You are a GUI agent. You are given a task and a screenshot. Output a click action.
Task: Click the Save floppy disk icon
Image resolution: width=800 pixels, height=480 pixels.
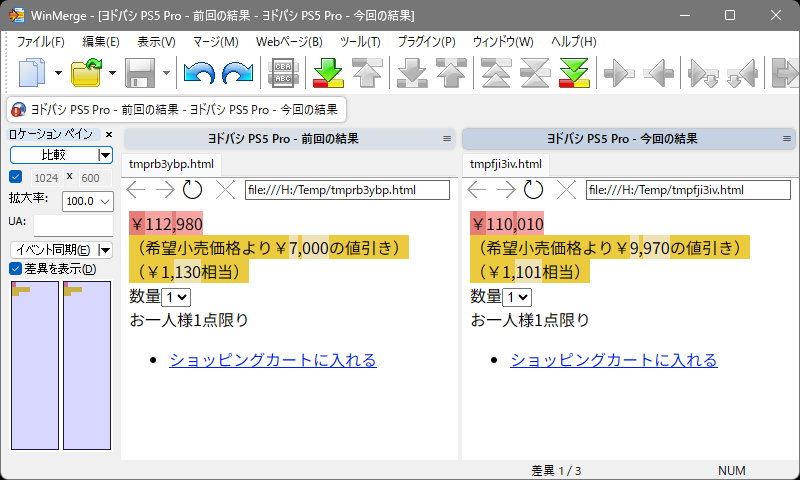point(140,72)
